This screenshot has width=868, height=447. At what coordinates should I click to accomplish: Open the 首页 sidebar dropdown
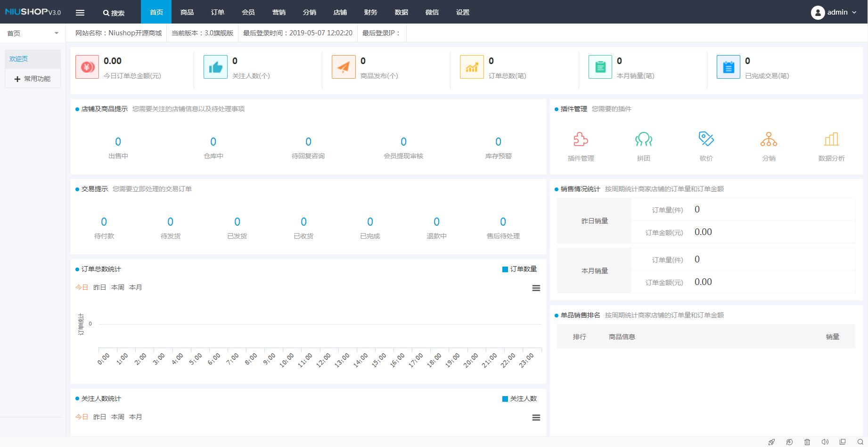coord(33,33)
